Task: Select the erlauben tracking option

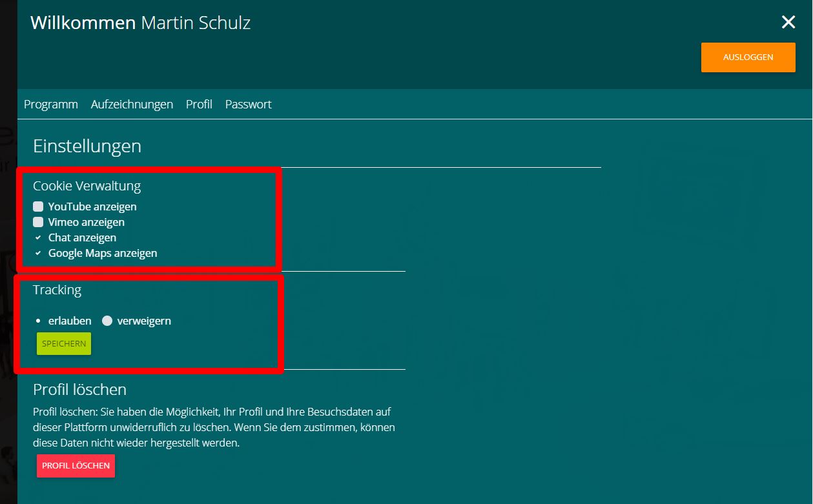Action: pos(39,321)
